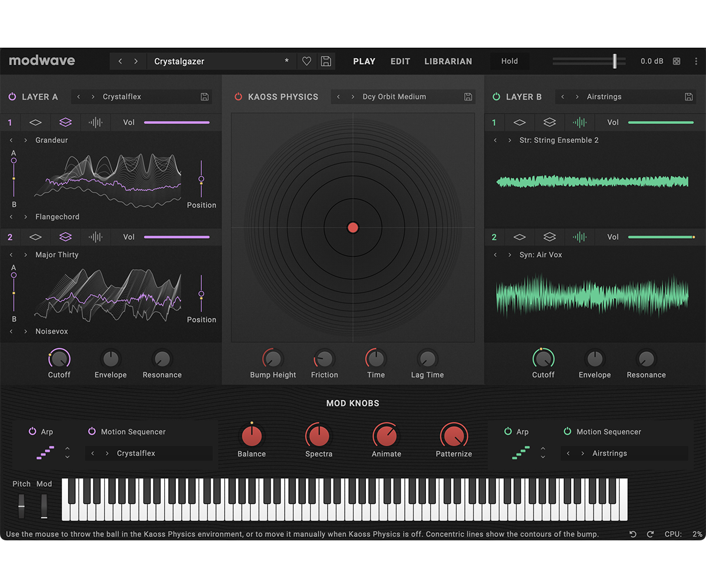The height and width of the screenshot is (588, 706).
Task: Toggle Layer A oscillator 1 on or off
Action: pos(10,122)
